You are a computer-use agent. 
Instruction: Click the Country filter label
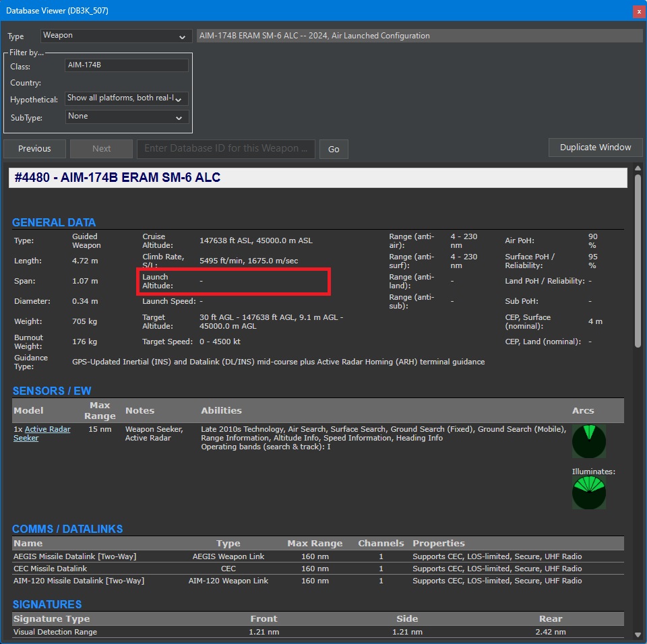(x=26, y=83)
